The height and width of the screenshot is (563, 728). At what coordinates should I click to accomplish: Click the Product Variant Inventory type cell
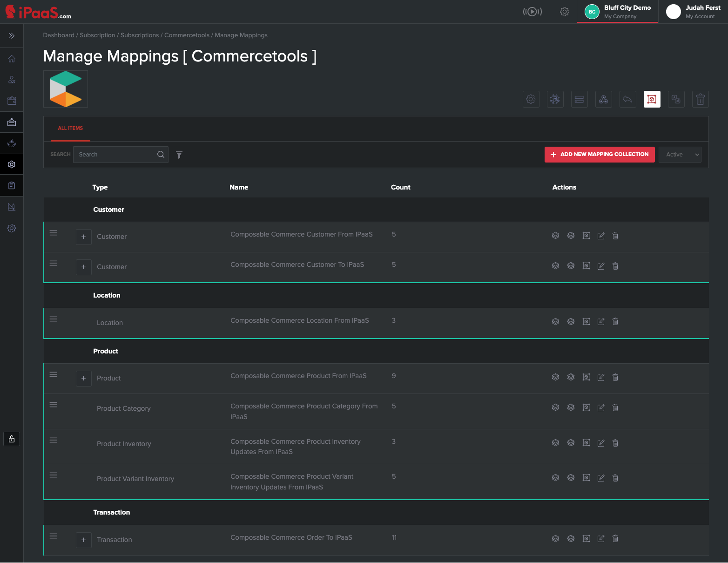click(135, 479)
